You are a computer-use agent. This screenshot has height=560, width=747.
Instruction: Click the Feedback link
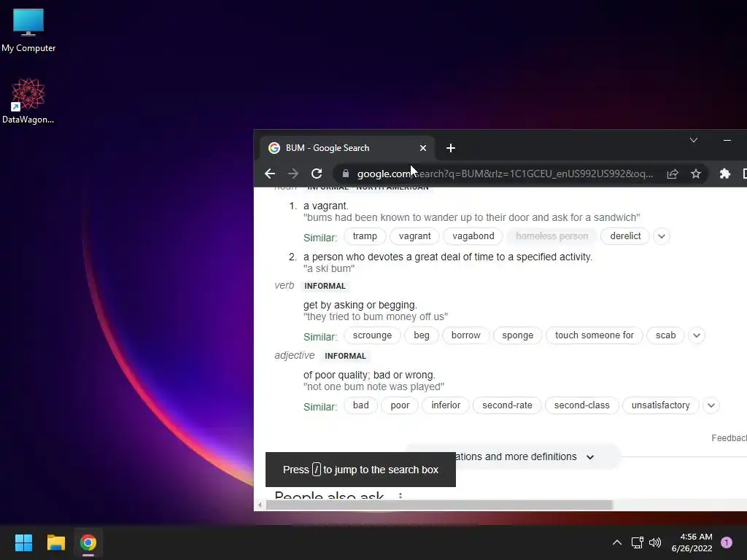coord(729,438)
